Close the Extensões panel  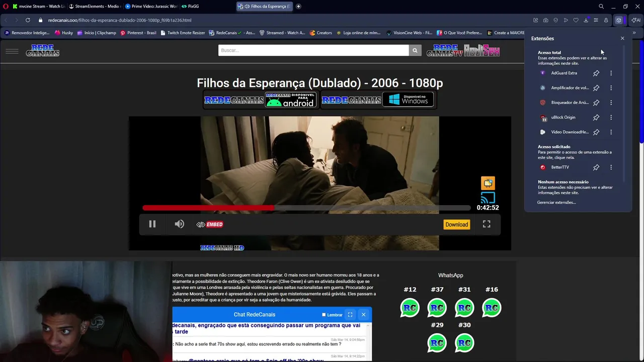click(x=622, y=38)
